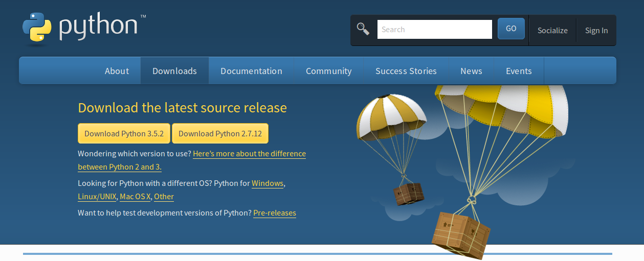Click the Download Python 3.5.2 button
644x261 pixels.
[124, 133]
